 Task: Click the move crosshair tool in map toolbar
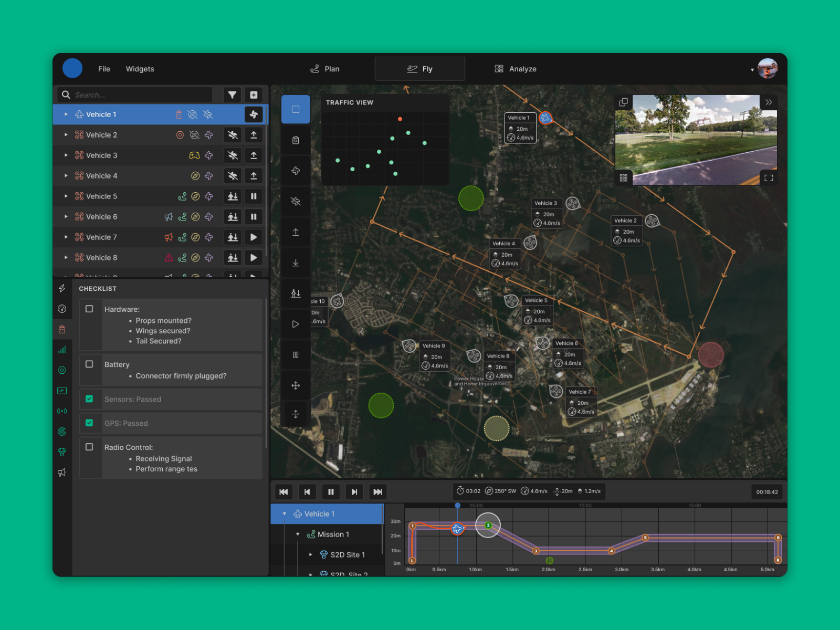(296, 386)
